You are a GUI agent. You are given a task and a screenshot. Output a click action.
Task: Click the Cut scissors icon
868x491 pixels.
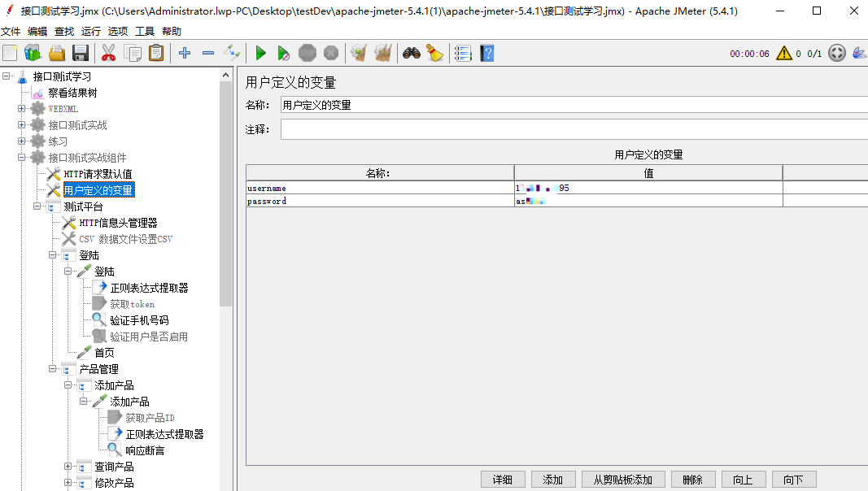tap(108, 53)
